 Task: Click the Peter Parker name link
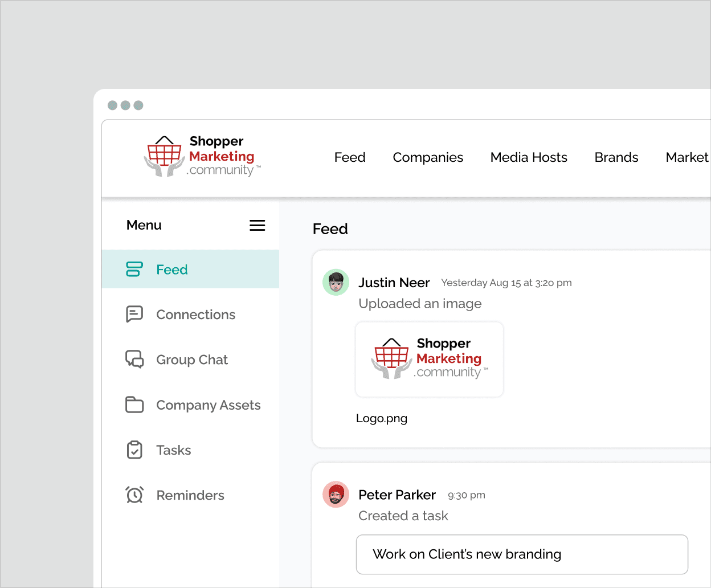[x=397, y=495]
